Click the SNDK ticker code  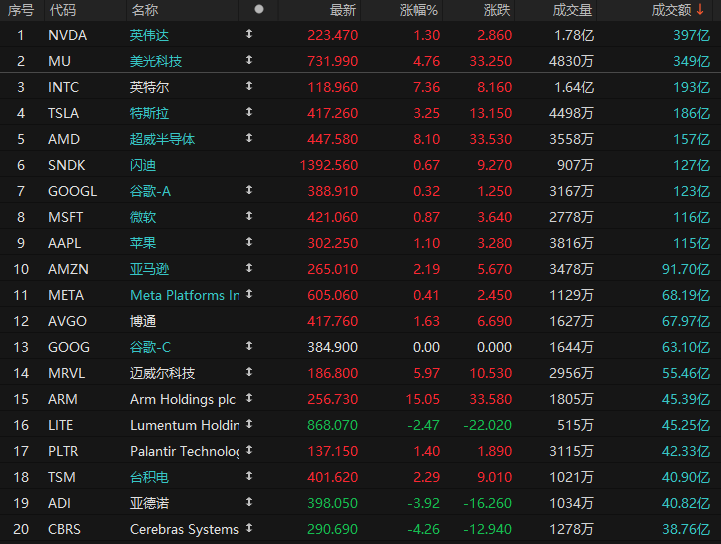[67, 165]
